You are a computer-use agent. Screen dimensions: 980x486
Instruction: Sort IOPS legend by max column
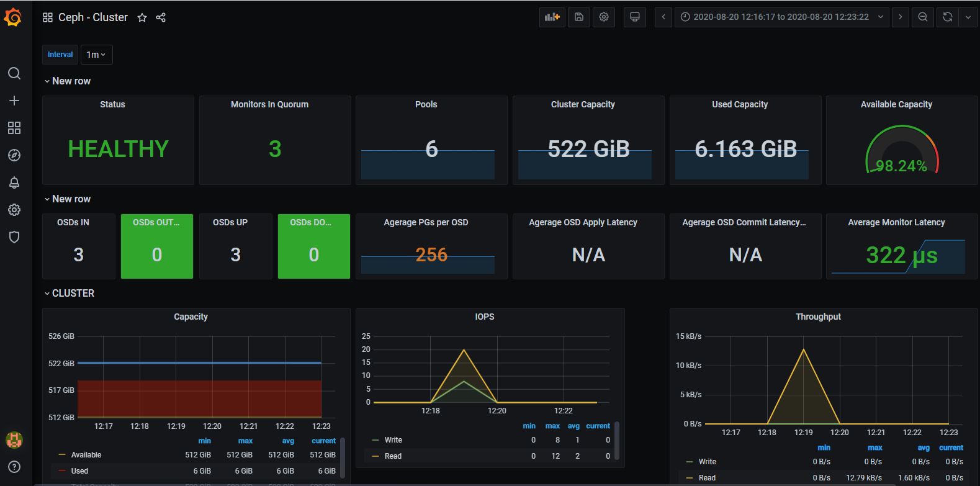click(552, 426)
